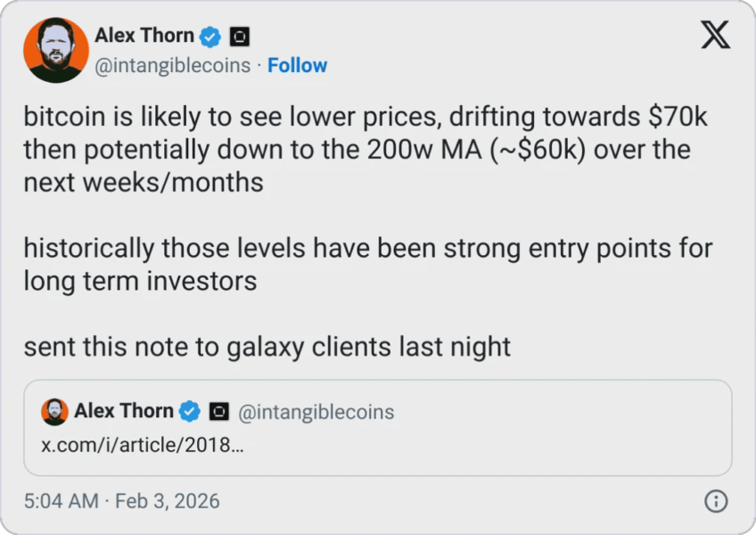Click the "historically those levels" paragraph

coord(367,247)
